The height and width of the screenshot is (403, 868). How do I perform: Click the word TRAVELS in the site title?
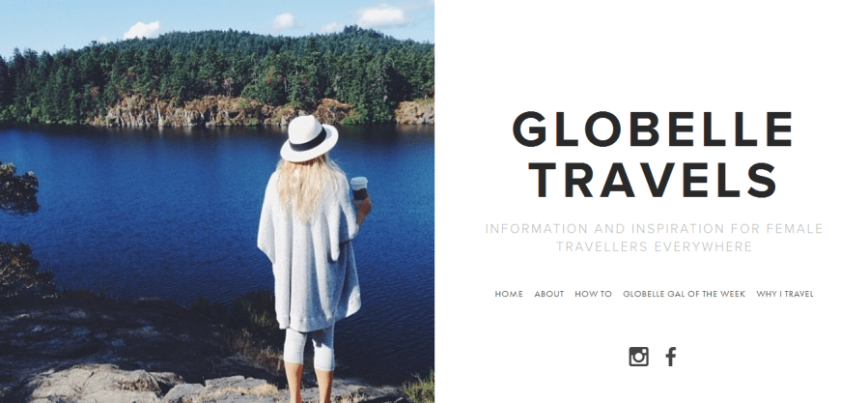coord(654,180)
